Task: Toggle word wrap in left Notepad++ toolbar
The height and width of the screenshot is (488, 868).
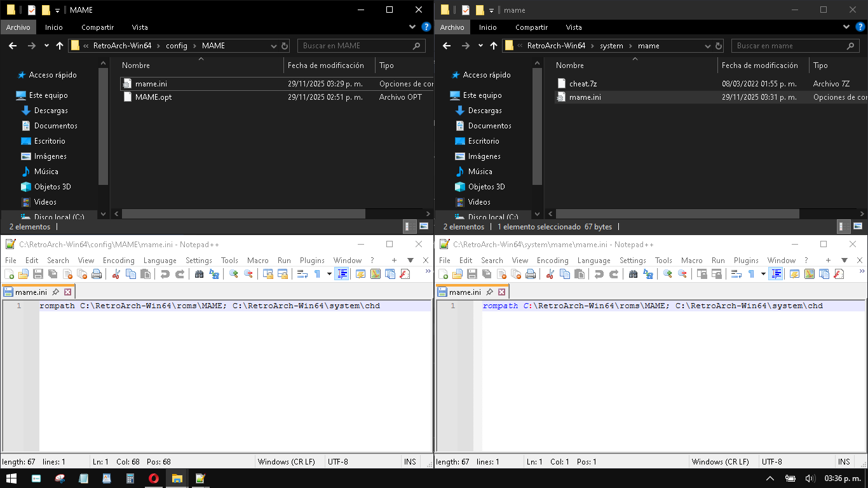Action: [302, 274]
